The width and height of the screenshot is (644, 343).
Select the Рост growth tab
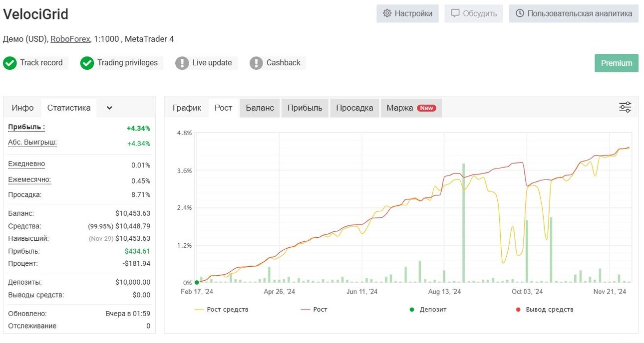[x=223, y=108]
